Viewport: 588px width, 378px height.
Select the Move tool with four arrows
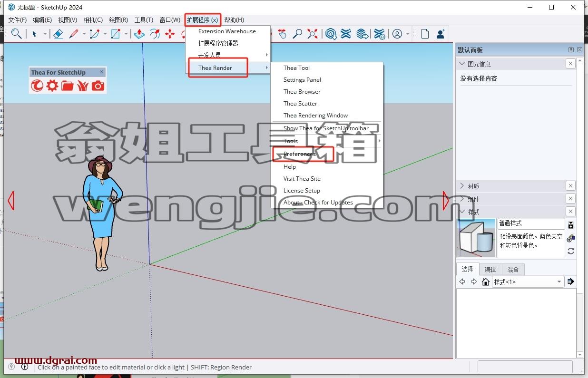coord(170,34)
